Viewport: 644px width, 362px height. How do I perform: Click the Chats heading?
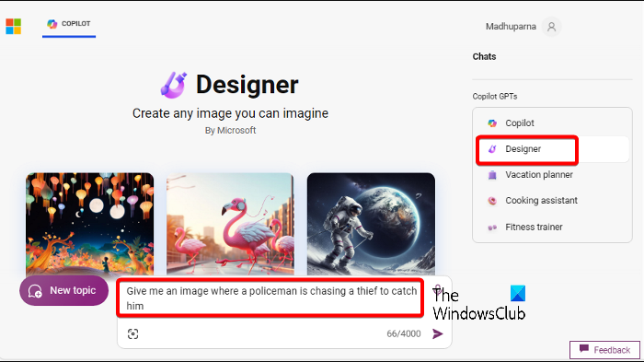[484, 57]
